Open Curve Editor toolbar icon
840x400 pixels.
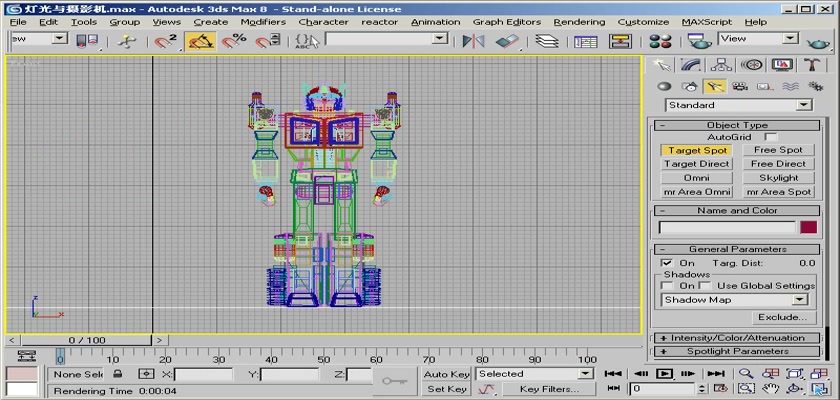586,41
